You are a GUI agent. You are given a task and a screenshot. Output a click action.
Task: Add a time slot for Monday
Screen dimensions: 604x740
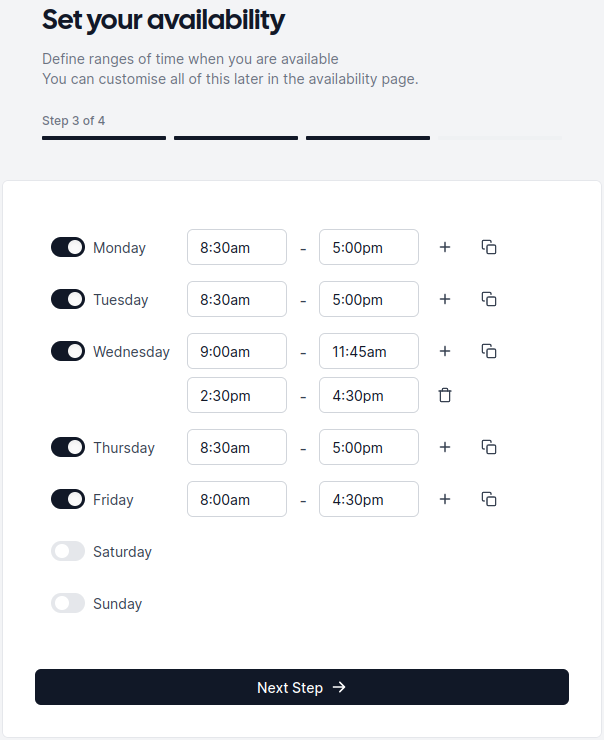point(445,247)
